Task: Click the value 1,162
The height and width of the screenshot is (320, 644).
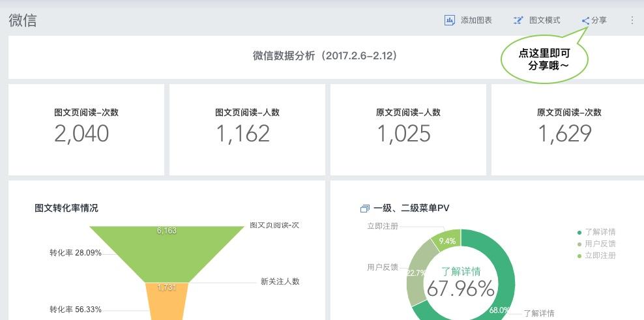Action: click(243, 134)
